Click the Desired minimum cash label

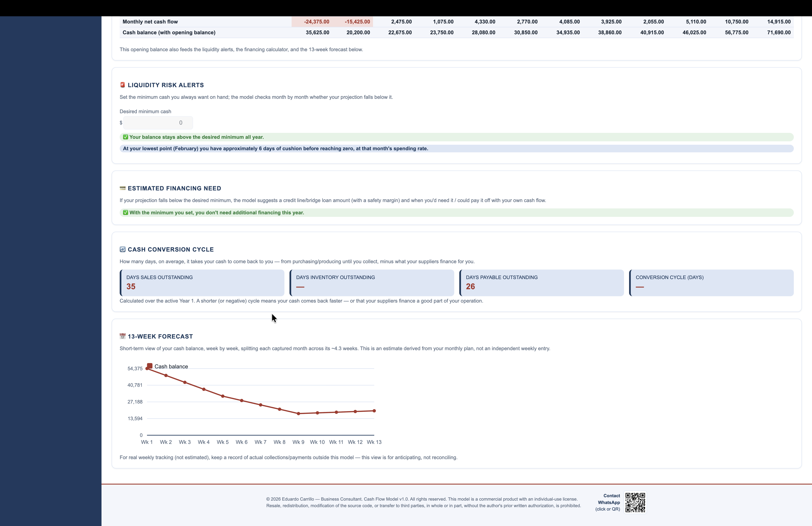click(145, 112)
